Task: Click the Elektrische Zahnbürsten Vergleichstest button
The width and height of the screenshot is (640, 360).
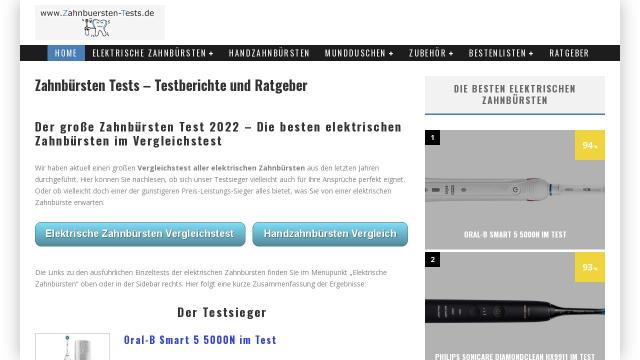Action: pyautogui.click(x=140, y=234)
